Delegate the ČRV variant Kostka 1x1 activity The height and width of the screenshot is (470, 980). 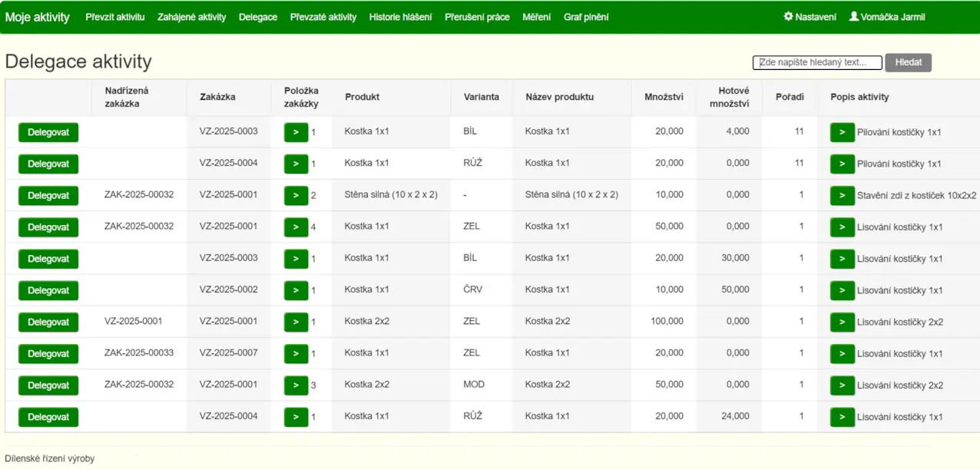point(48,290)
